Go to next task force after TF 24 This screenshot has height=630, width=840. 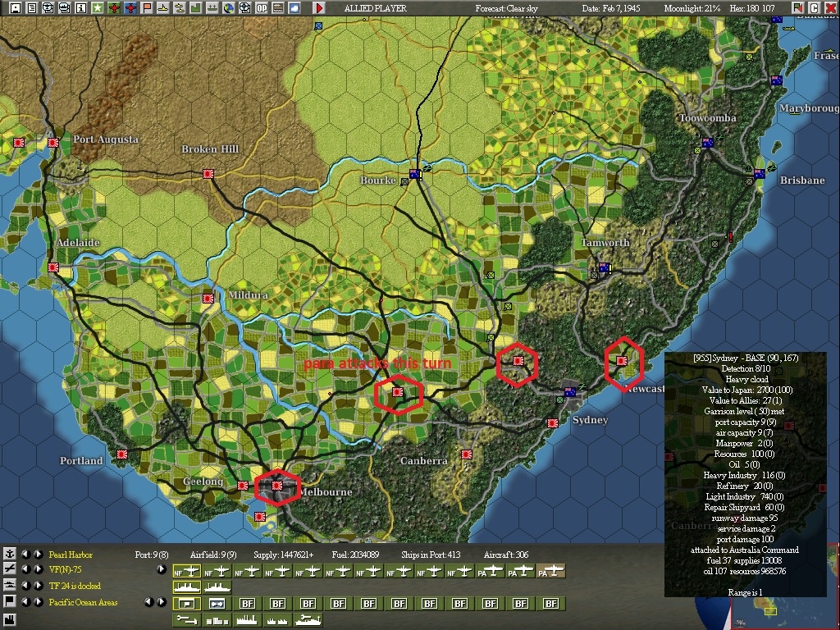point(38,586)
